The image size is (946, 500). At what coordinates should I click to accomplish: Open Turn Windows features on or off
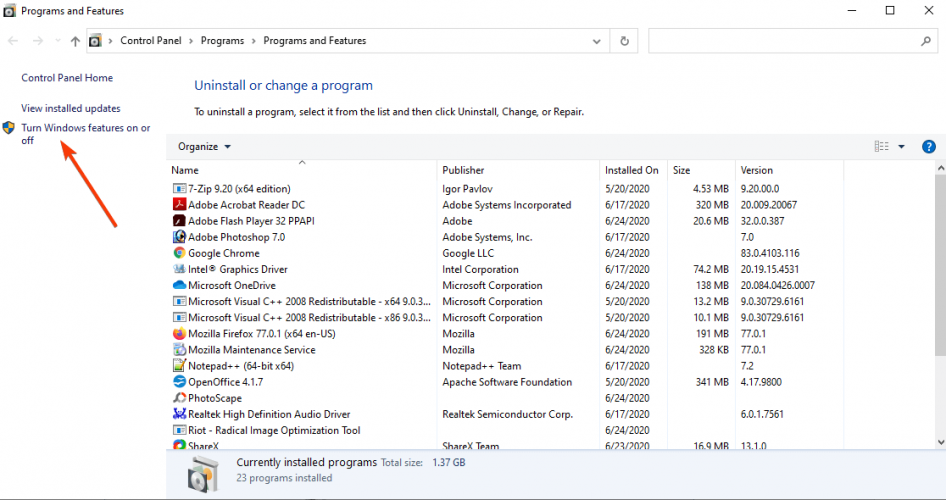[x=86, y=134]
